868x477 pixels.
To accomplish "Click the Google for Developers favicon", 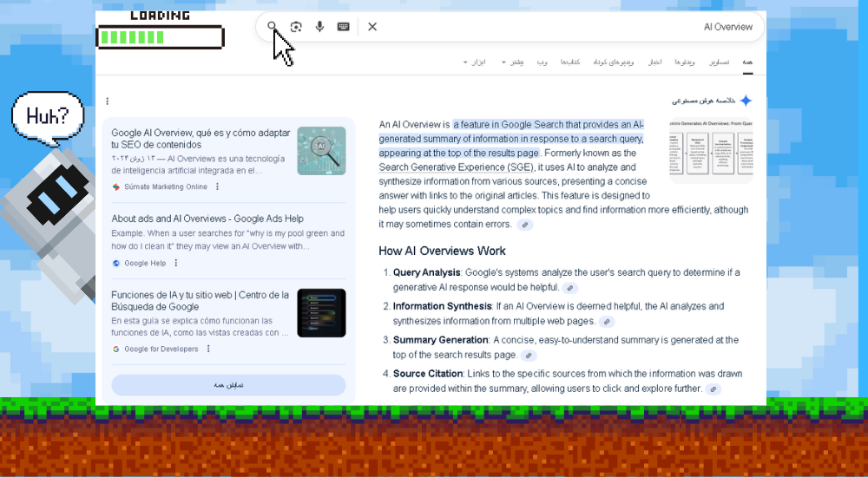I will tap(116, 350).
